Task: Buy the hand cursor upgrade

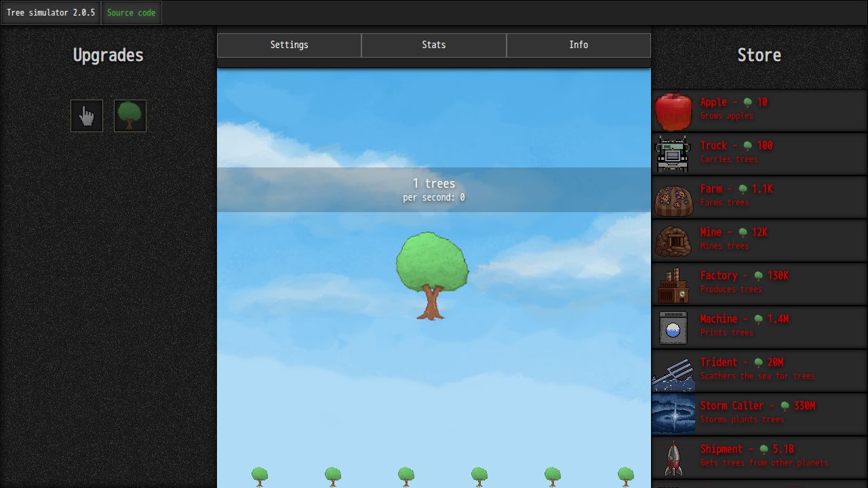Action: (x=87, y=116)
